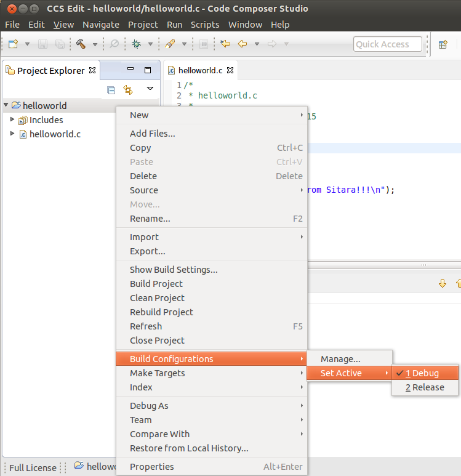
Task: Select the checked 1 Debug configuration
Action: [x=425, y=373]
